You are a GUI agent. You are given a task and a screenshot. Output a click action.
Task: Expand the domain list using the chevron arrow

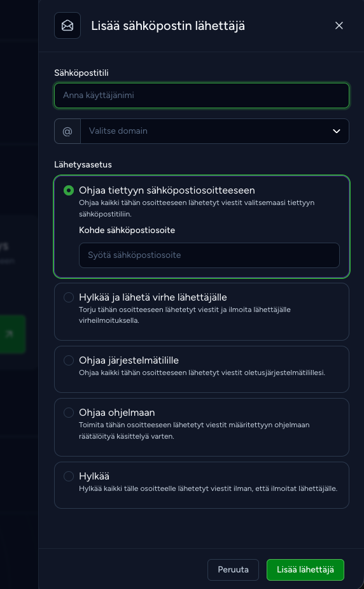(337, 131)
